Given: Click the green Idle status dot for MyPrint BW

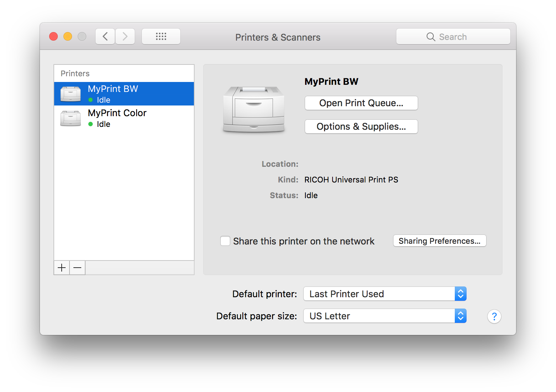Looking at the screenshot, I should pyautogui.click(x=90, y=100).
